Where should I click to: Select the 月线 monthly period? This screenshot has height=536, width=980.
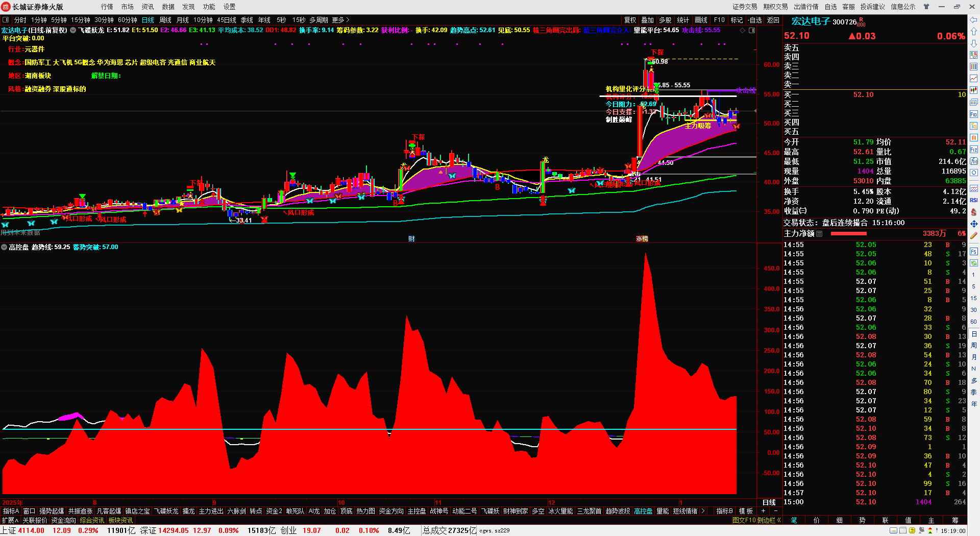(x=183, y=20)
